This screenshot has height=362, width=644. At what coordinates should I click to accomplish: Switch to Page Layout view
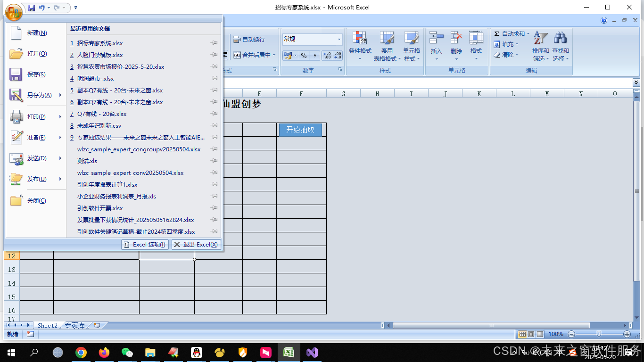(531, 334)
